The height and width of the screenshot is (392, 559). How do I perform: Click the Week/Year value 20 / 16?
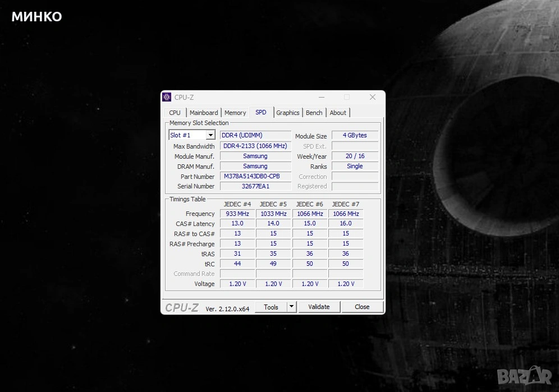pos(355,156)
